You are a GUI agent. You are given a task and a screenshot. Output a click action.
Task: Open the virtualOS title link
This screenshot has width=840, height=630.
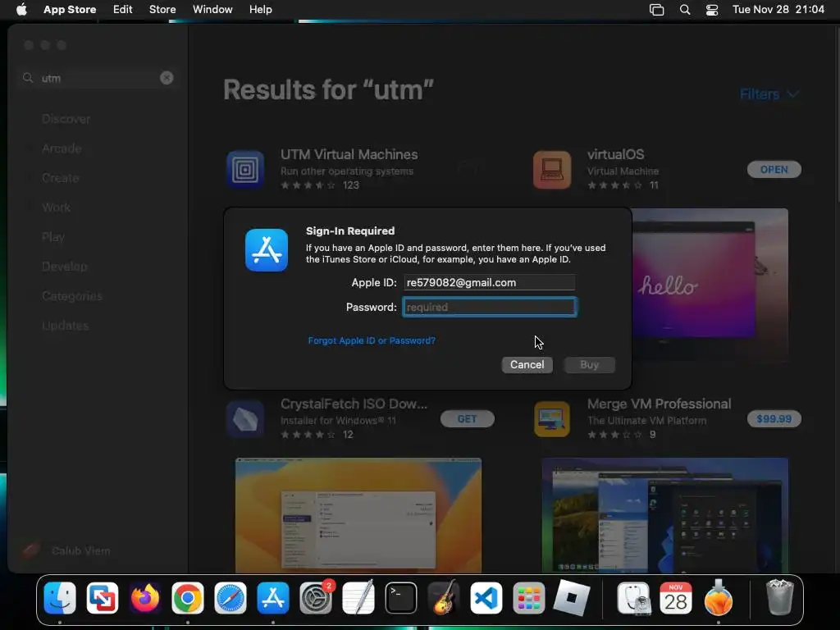pos(615,154)
